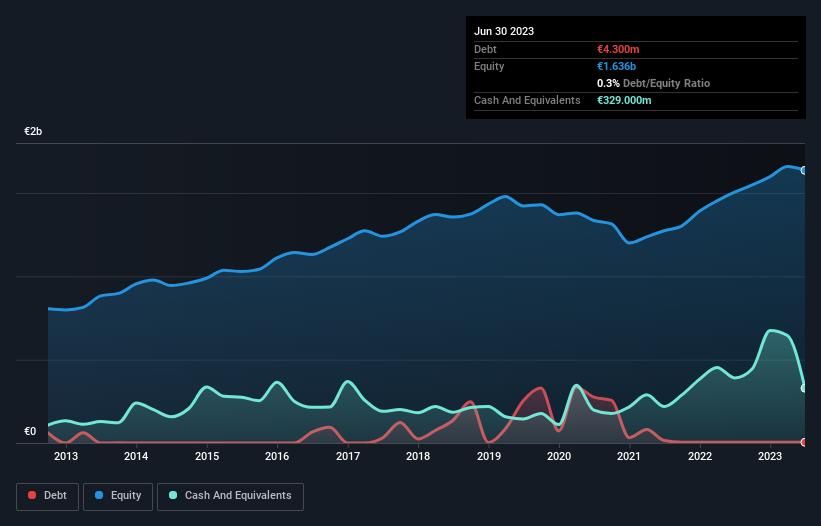
Task: Click the red Debt endpoint marker on chart
Action: [803, 441]
